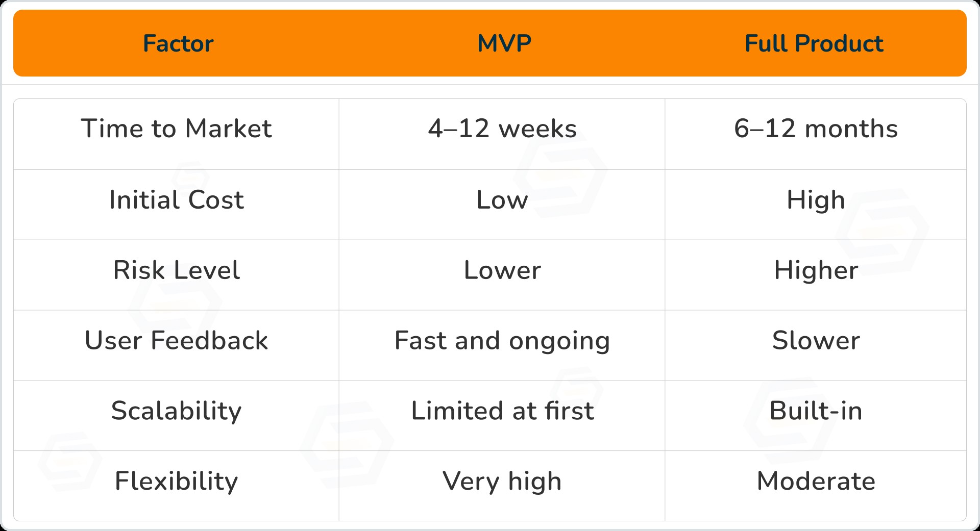The image size is (980, 531).
Task: Click the Low cost cell
Action: [x=502, y=199]
